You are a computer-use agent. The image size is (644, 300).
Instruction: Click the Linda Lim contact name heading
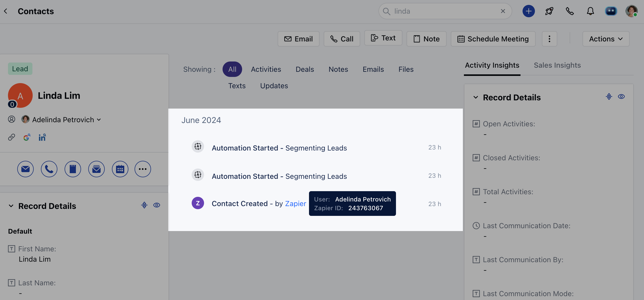(x=59, y=95)
